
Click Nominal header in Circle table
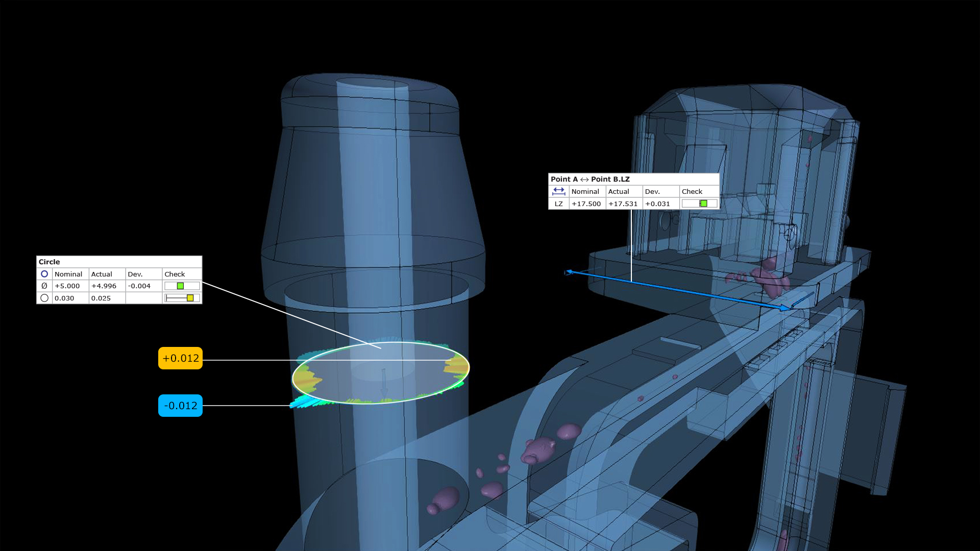[x=68, y=274]
